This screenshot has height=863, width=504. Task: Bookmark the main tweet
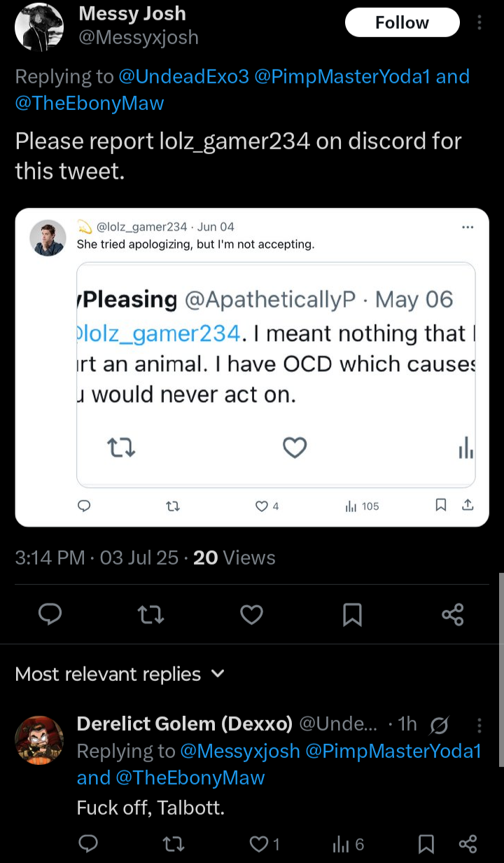tap(352, 614)
